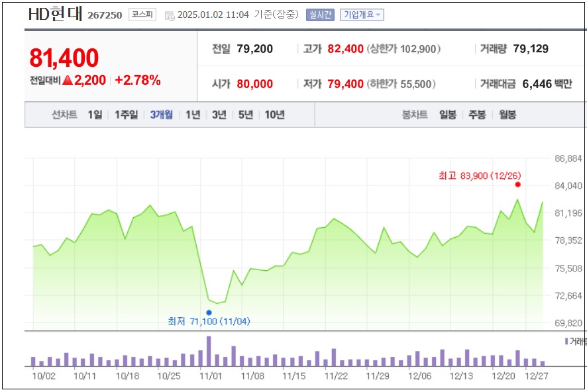
Task: Switch to 주봉 candlestick chart
Action: tap(477, 115)
